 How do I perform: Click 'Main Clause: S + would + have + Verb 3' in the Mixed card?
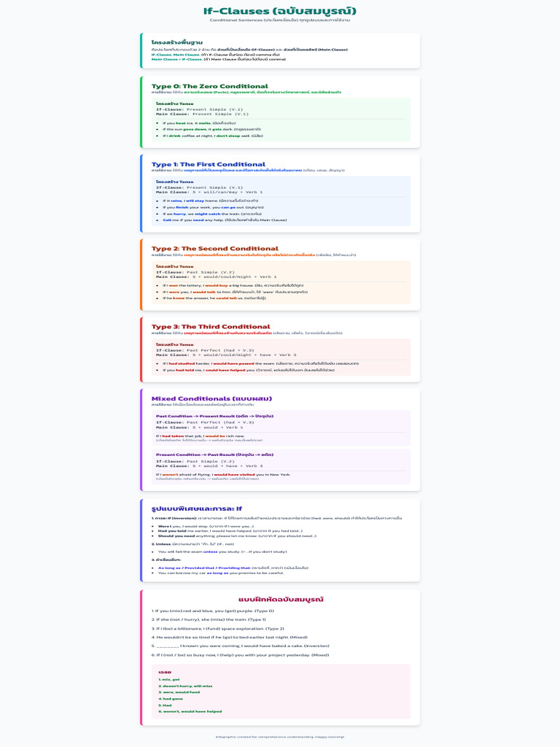click(x=209, y=466)
